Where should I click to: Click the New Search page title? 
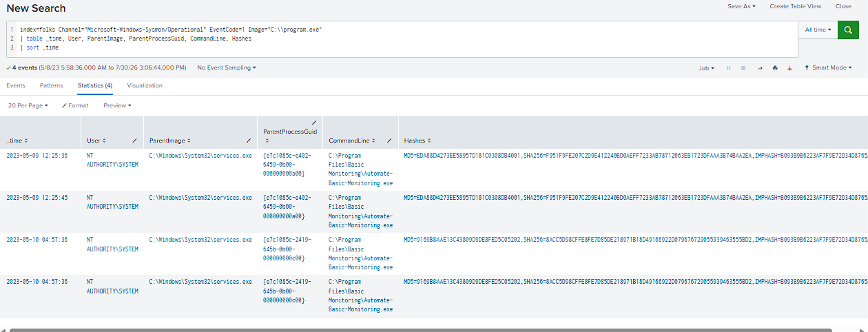coord(36,8)
